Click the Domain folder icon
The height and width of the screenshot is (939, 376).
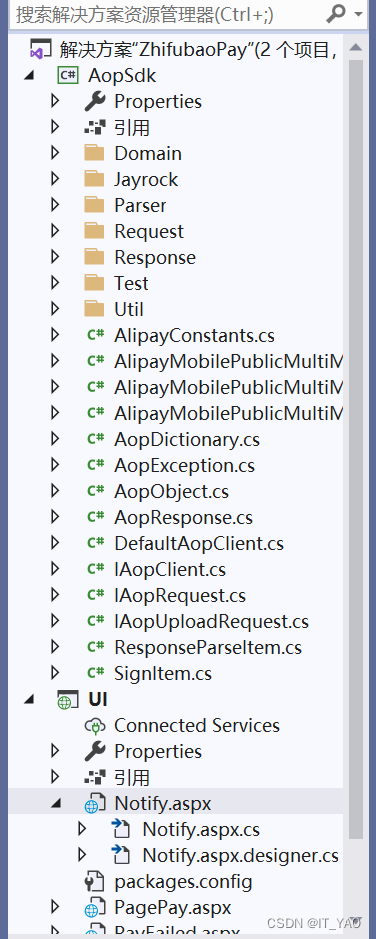click(x=95, y=153)
